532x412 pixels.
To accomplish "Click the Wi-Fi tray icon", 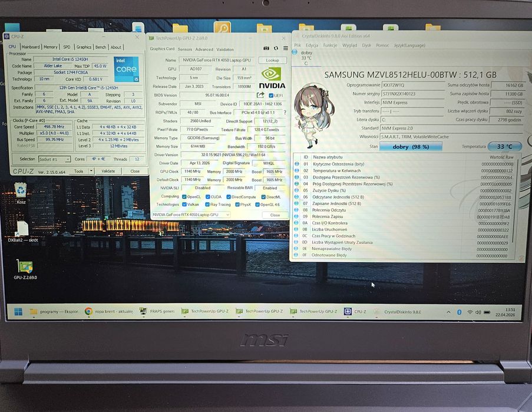I will click(x=470, y=312).
